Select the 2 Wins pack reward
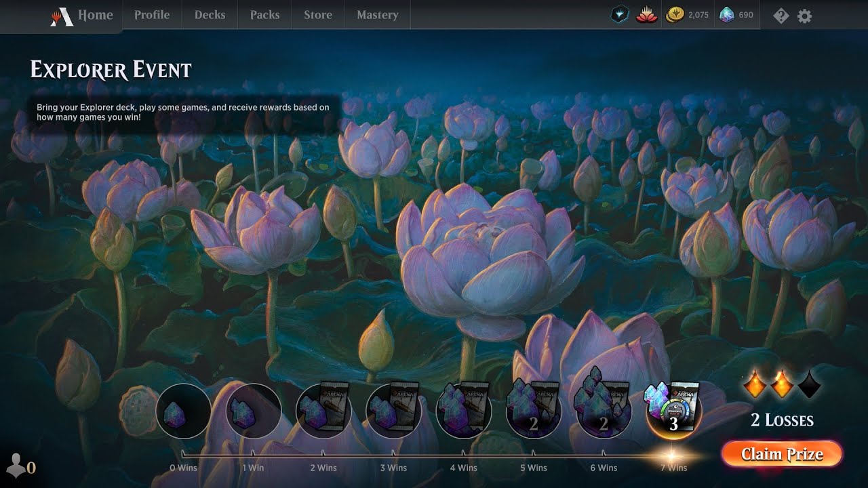Screen dimensions: 868x488 (x=323, y=411)
